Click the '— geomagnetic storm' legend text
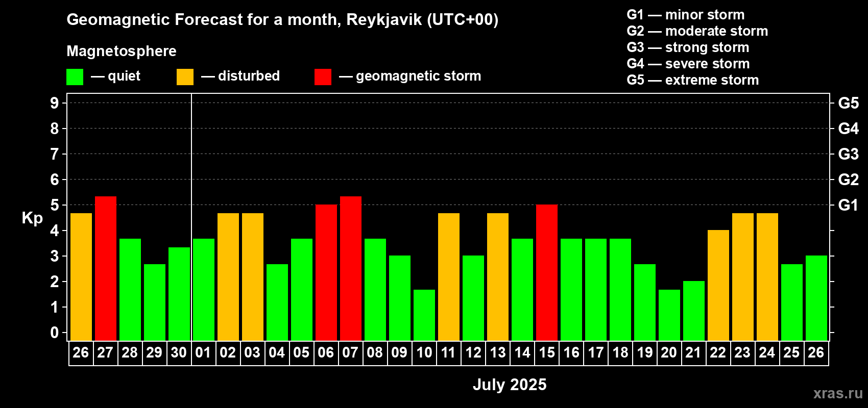The height and width of the screenshot is (408, 868). tap(410, 76)
